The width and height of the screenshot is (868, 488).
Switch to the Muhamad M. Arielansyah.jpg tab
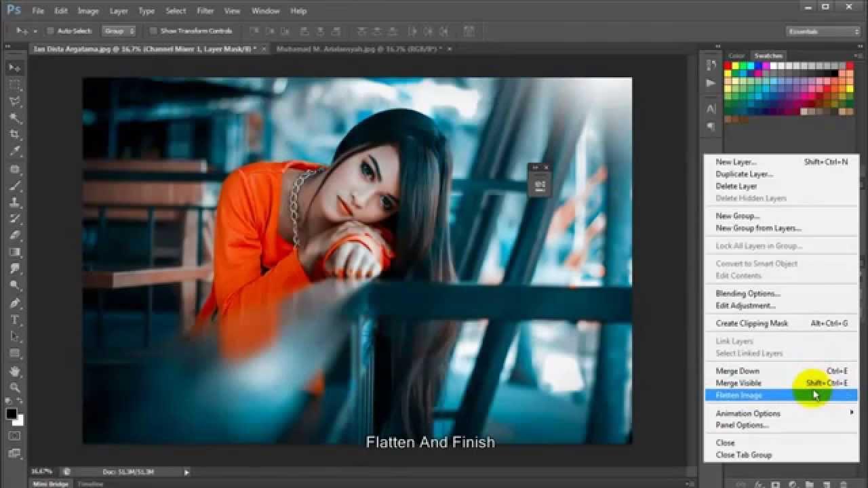(x=363, y=49)
